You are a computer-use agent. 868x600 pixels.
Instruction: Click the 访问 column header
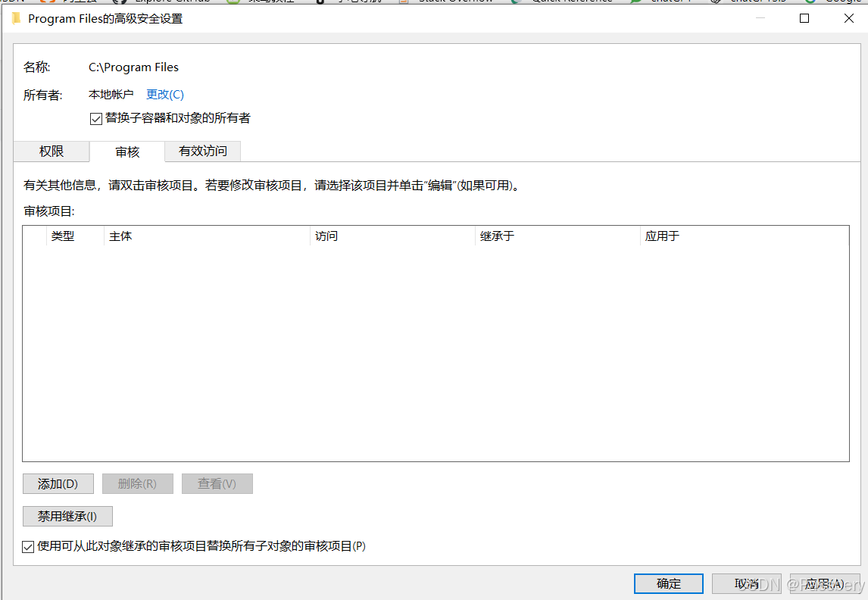coord(392,236)
